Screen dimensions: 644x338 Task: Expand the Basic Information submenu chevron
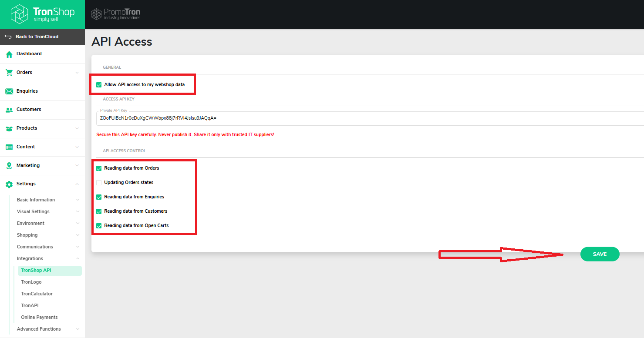[78, 200]
